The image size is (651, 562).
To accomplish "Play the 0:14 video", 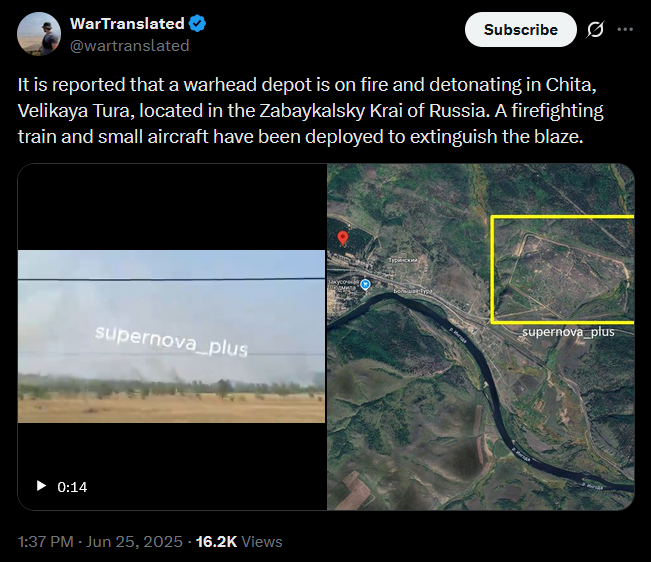I will click(41, 486).
